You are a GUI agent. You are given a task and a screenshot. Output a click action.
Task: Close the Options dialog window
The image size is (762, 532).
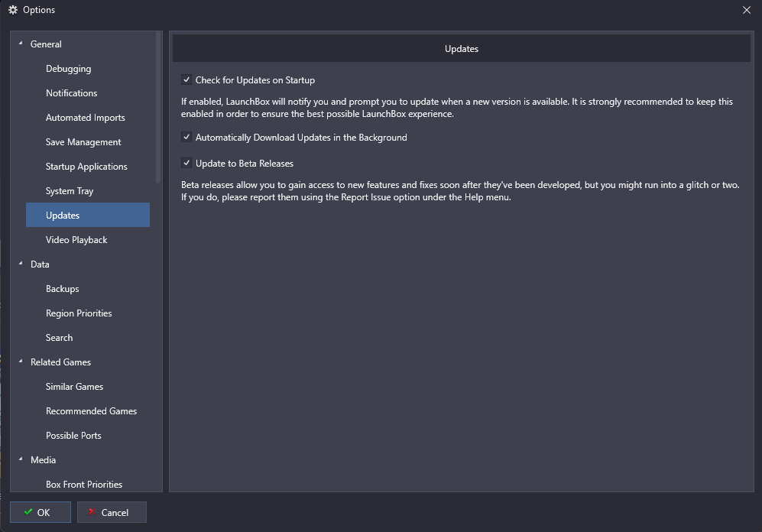point(747,10)
